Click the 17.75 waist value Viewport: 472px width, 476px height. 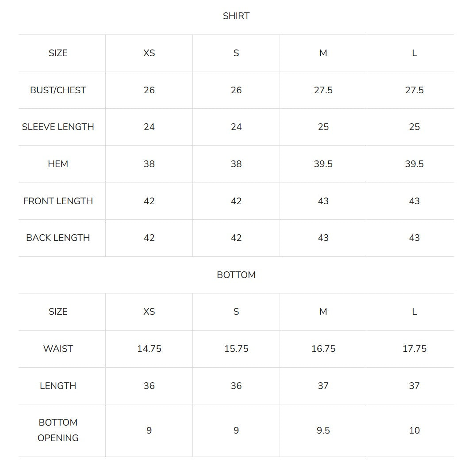click(x=414, y=349)
